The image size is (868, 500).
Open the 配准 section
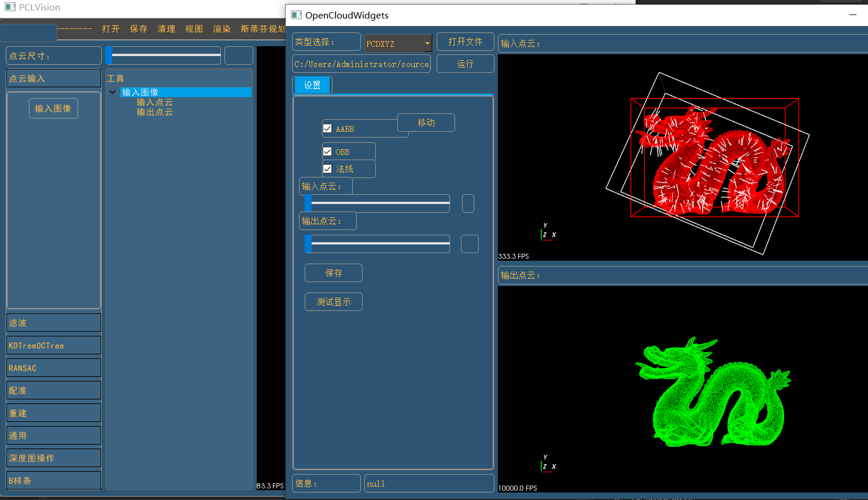pyautogui.click(x=54, y=390)
